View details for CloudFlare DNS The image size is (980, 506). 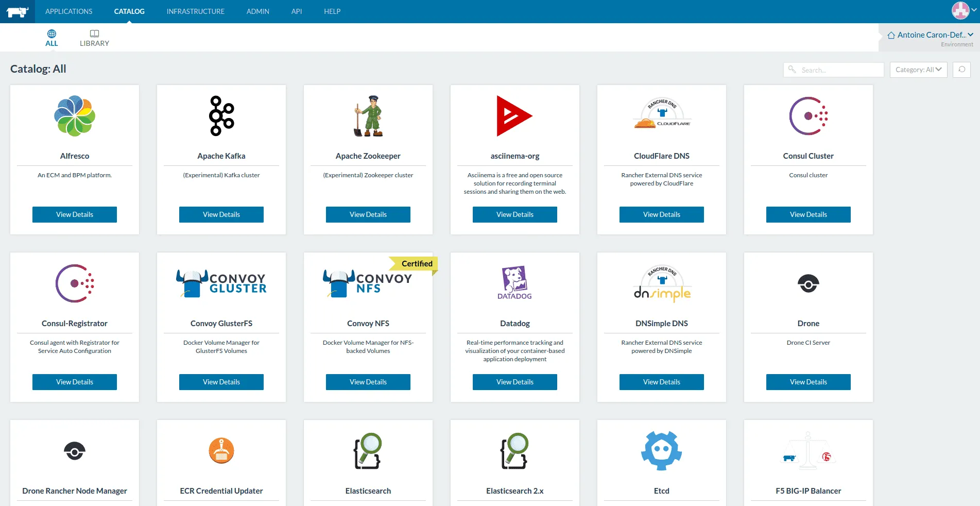click(x=661, y=214)
